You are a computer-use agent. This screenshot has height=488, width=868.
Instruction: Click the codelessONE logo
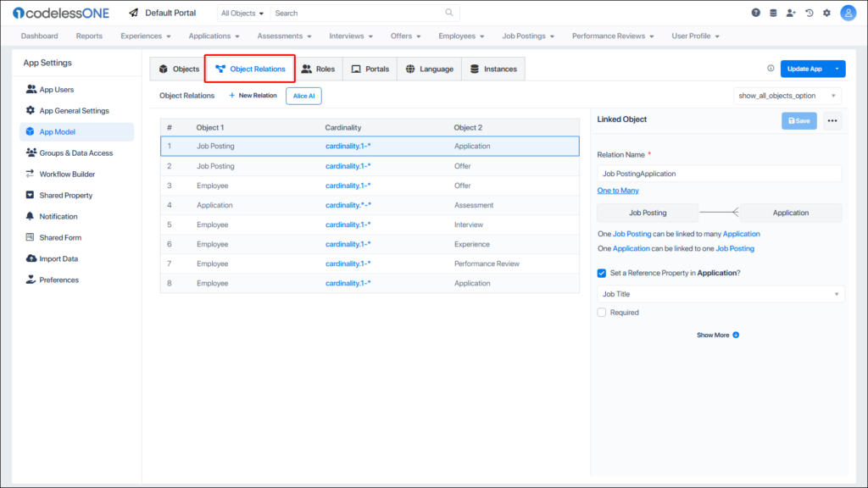pyautogui.click(x=61, y=13)
